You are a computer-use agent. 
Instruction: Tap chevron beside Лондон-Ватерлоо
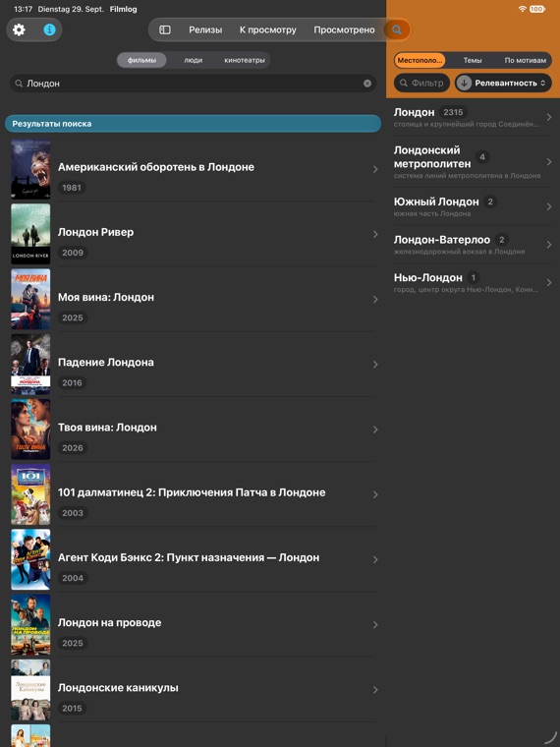(x=549, y=245)
